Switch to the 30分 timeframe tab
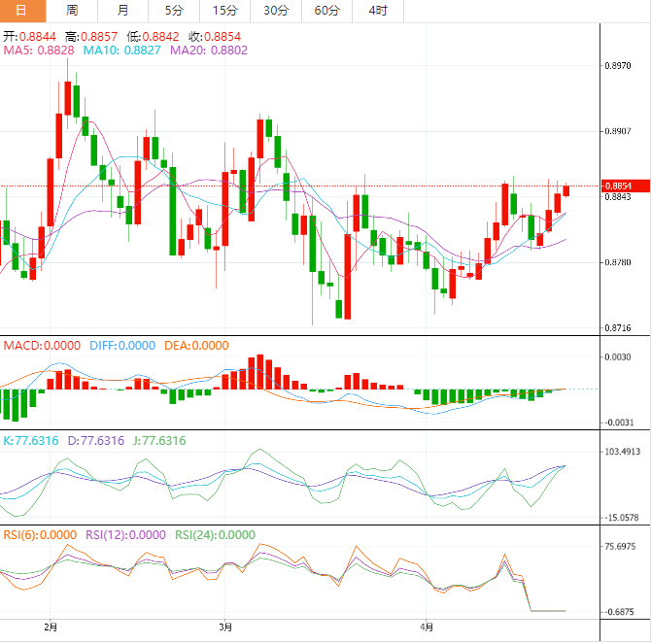Viewport: 651px width, 644px height. pyautogui.click(x=275, y=11)
